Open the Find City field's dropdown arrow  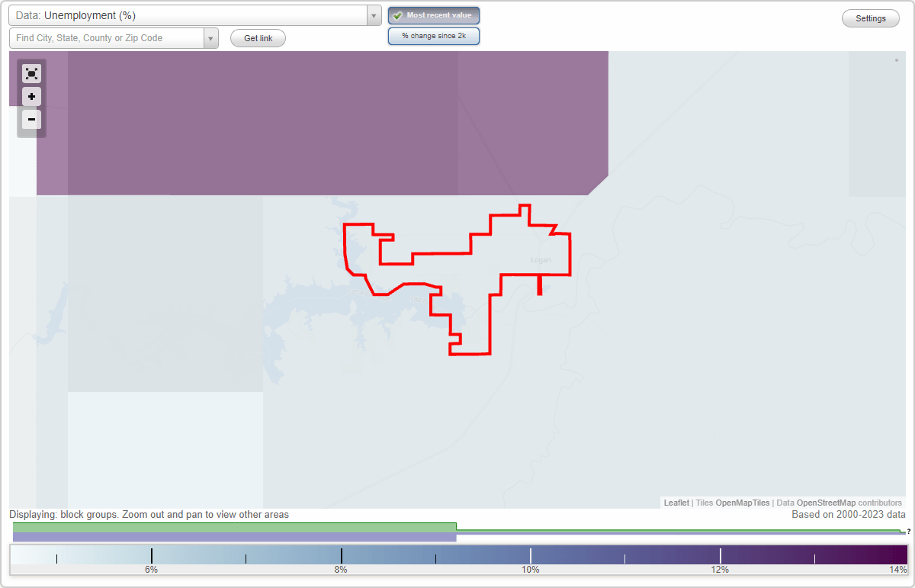click(211, 37)
